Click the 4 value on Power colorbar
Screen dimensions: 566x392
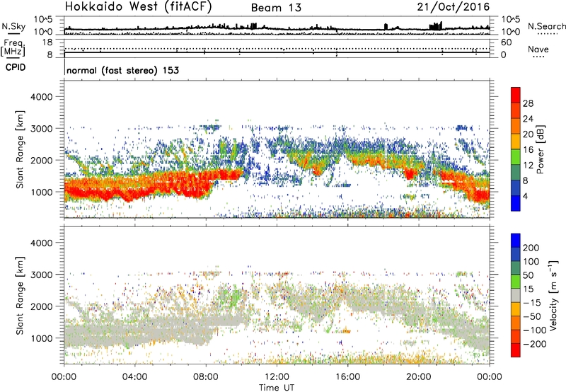click(x=526, y=196)
